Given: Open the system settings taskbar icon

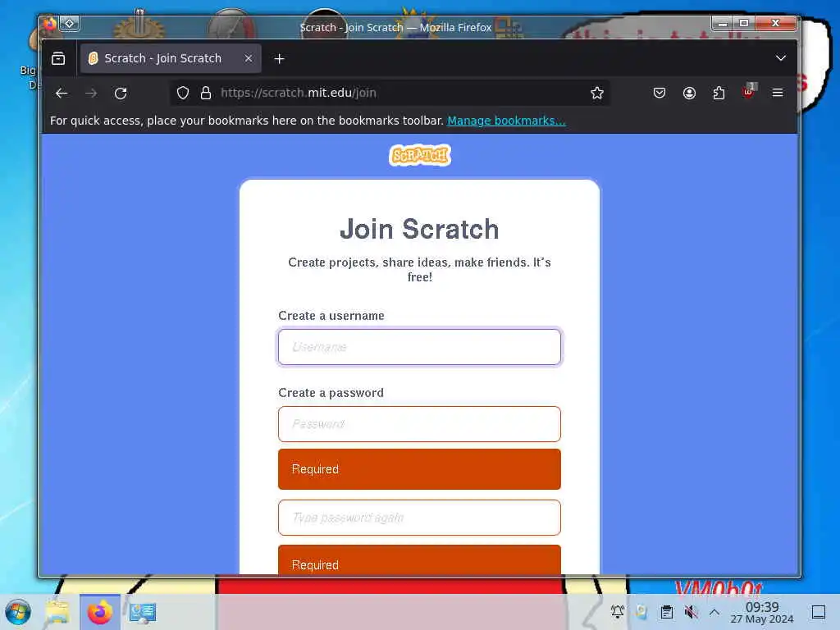Looking at the screenshot, I should pos(143,612).
